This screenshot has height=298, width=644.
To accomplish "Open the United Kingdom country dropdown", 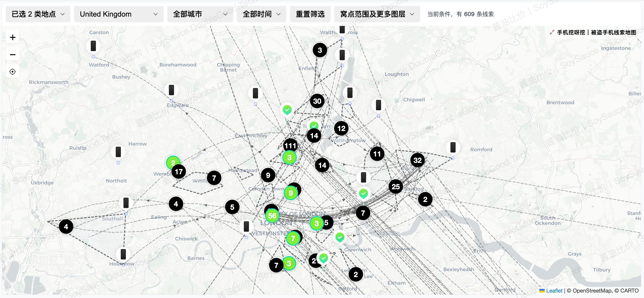I will tap(119, 14).
